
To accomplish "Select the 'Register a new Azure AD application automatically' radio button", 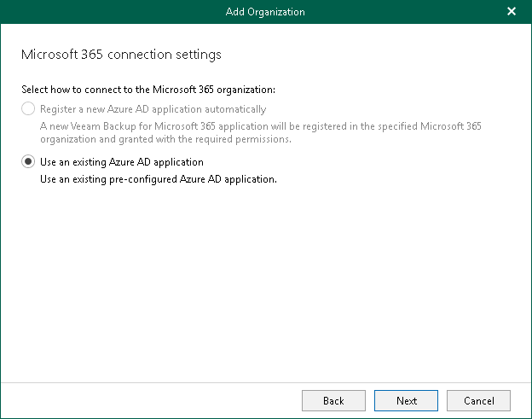I will coord(29,109).
